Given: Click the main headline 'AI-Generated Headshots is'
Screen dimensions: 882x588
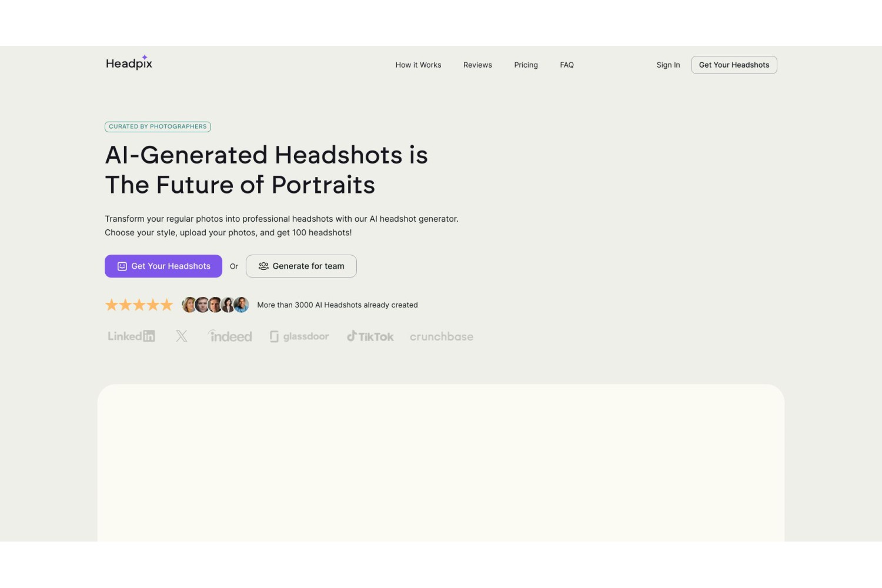Looking at the screenshot, I should (x=266, y=155).
